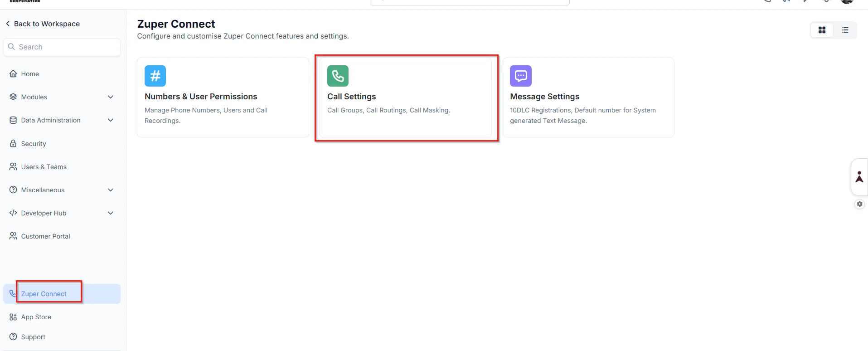Open the Call Settings card title
The width and height of the screenshot is (868, 351).
(x=352, y=97)
